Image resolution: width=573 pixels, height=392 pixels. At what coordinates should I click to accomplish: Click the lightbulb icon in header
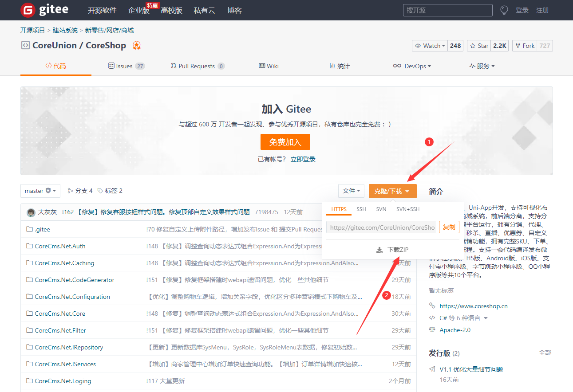coord(504,10)
